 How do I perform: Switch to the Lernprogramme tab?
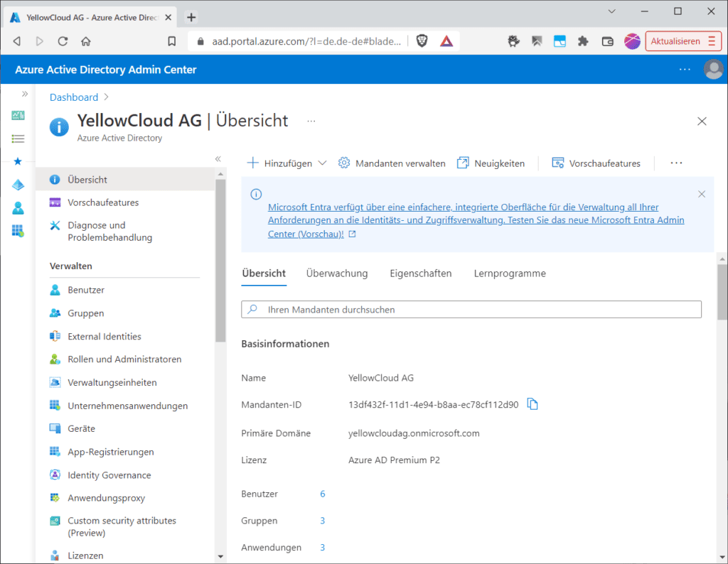[x=510, y=273]
